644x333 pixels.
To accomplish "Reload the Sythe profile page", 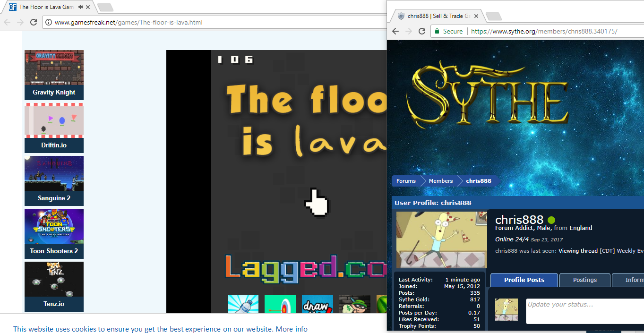I will tap(422, 31).
